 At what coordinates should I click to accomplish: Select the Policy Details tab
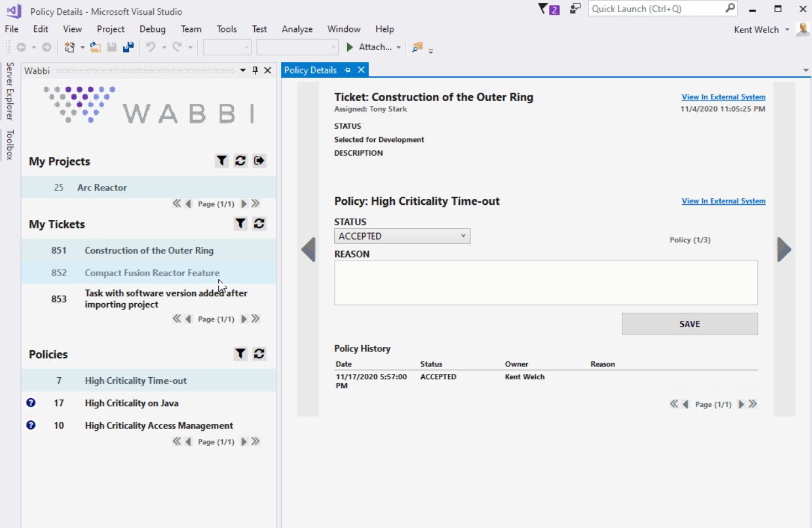point(310,70)
